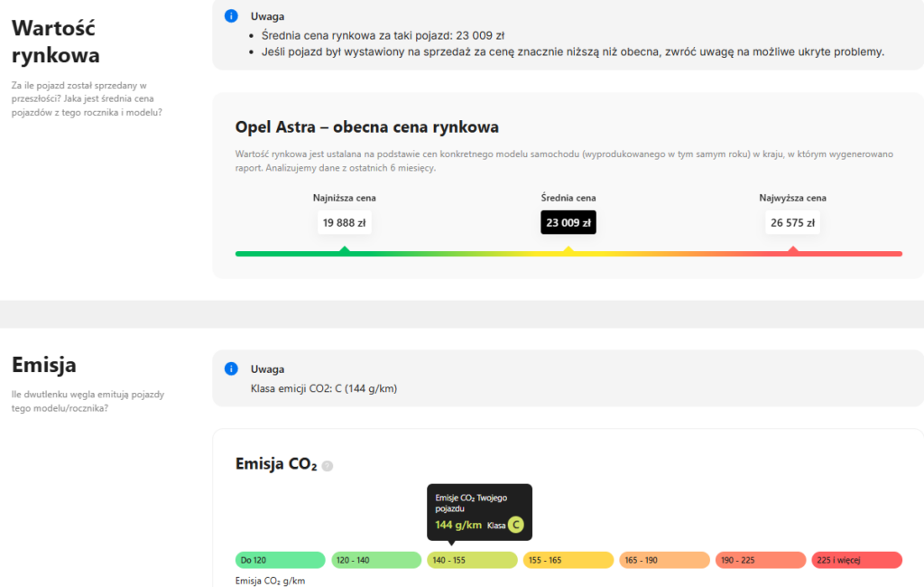Click the class C badge in the tooltip
Screen dimensions: 924x587
[x=515, y=525]
